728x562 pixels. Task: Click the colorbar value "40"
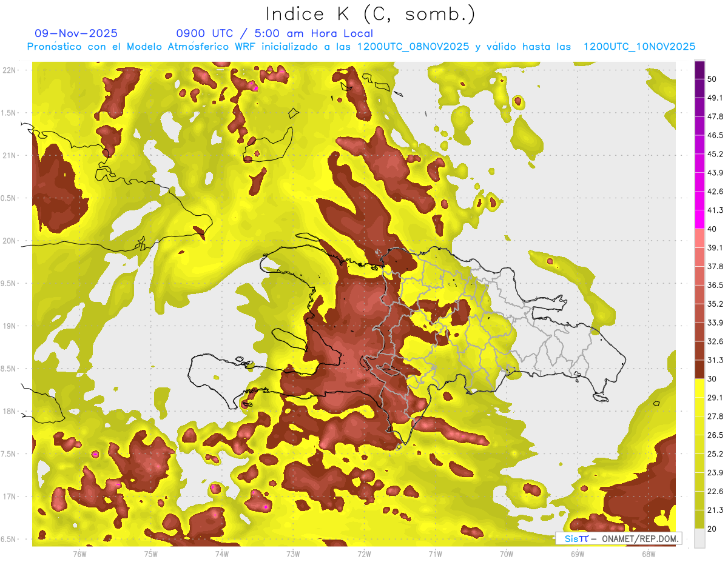(x=712, y=229)
